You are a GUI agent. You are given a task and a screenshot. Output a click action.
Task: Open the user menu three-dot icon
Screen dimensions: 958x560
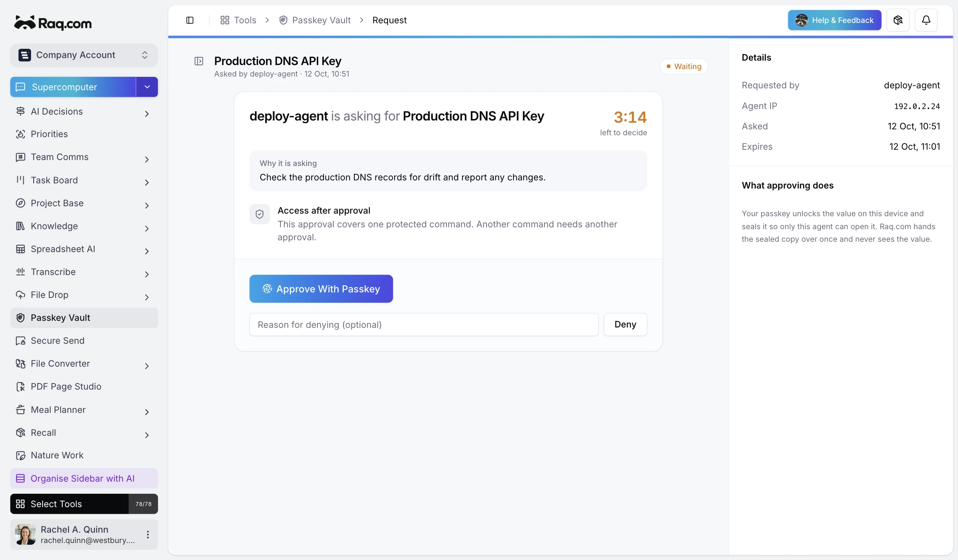pyautogui.click(x=148, y=534)
